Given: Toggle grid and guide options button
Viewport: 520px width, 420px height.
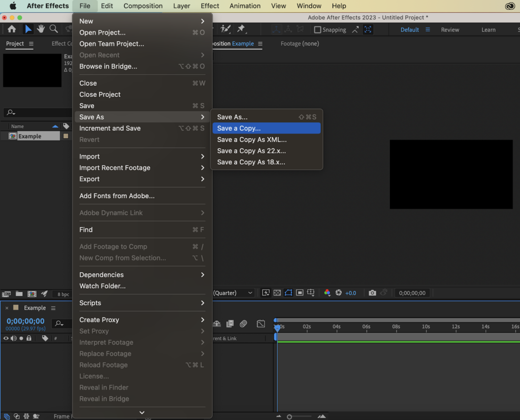Looking at the screenshot, I should coord(311,293).
